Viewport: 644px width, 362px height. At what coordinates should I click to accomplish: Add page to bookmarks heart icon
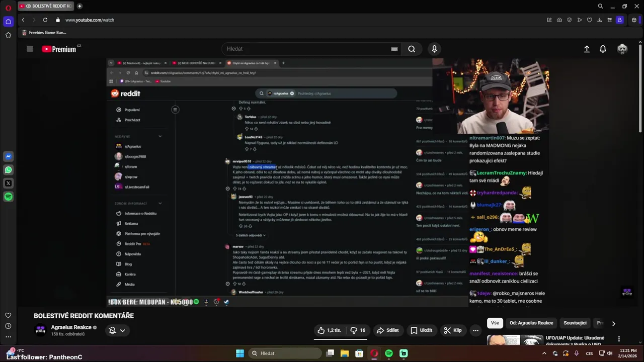[x=590, y=20]
